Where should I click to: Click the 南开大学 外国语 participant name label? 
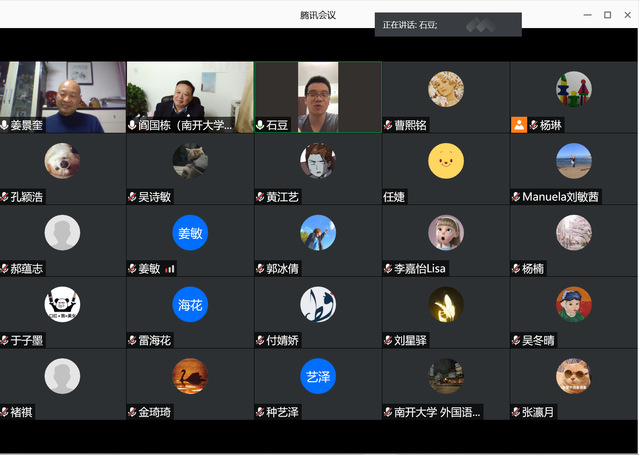pyautogui.click(x=437, y=411)
